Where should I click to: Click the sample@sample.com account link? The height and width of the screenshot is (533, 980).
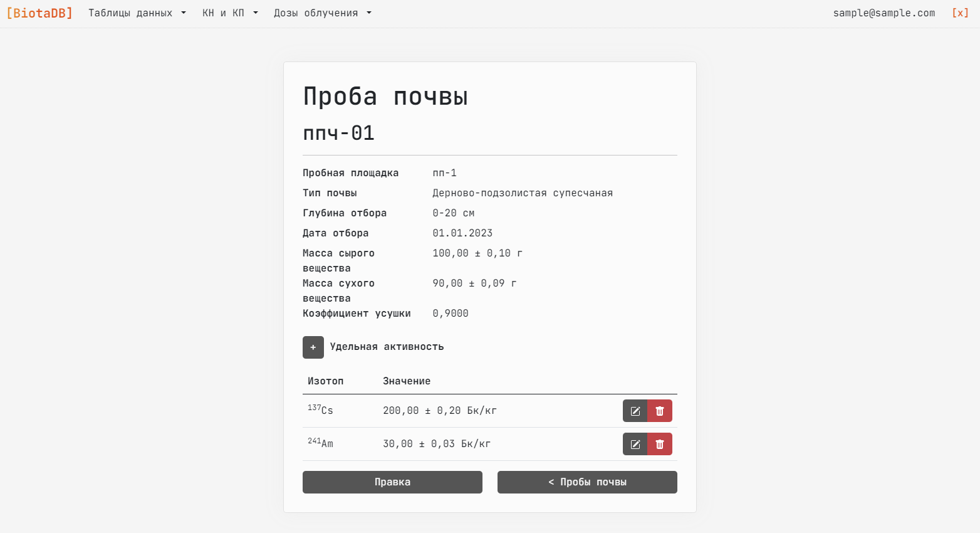point(884,13)
